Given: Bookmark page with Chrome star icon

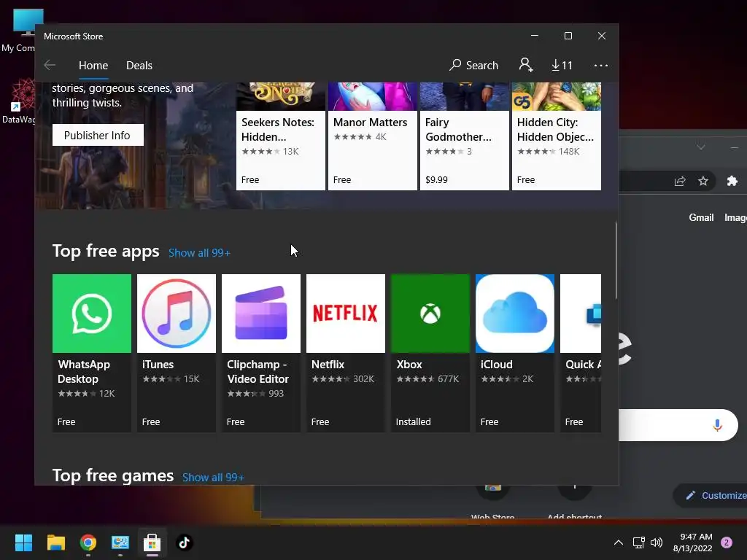Looking at the screenshot, I should (703, 181).
